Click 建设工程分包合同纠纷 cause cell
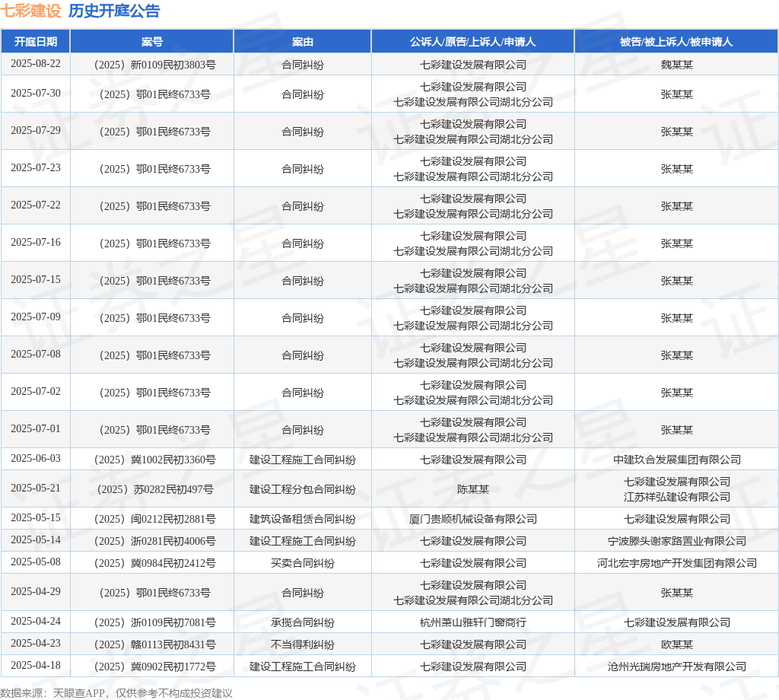This screenshot has width=779, height=700. pos(302,489)
